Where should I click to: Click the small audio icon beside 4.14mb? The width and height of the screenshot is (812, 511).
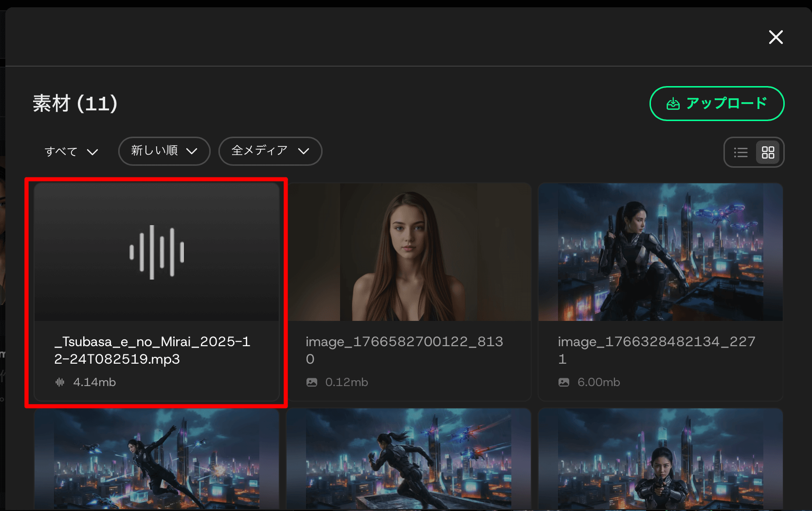(60, 382)
